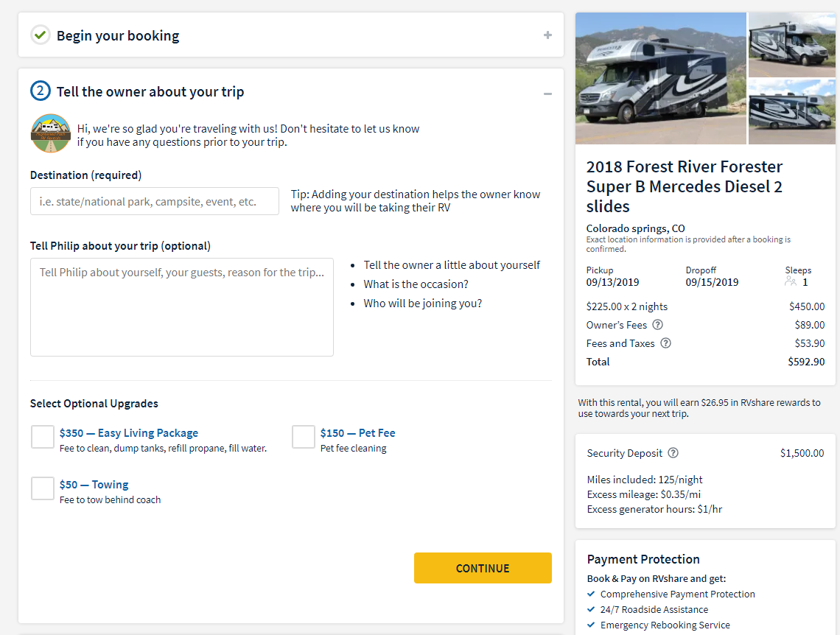Viewport: 840px width, 635px height.
Task: Open the $350 — Easy Living Package link
Action: pyautogui.click(x=128, y=432)
